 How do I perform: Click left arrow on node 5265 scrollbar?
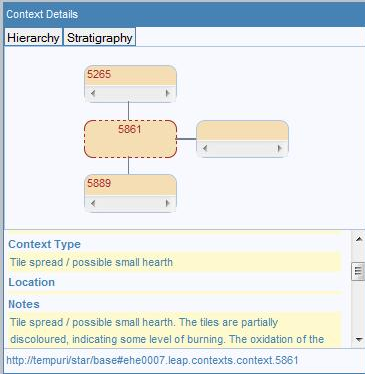point(93,93)
